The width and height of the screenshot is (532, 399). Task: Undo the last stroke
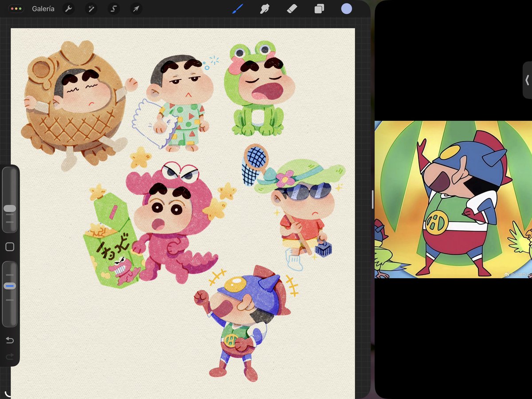10,340
